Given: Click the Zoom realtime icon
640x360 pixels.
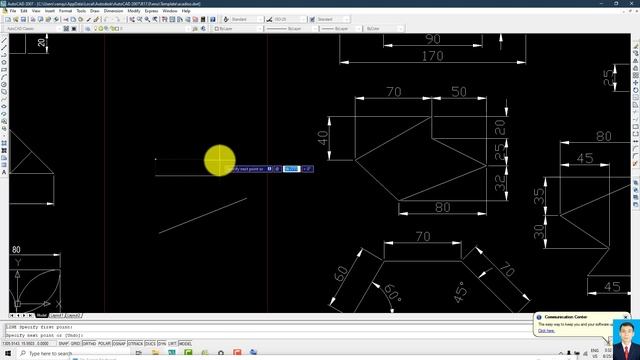Looking at the screenshot, I should (x=140, y=20).
